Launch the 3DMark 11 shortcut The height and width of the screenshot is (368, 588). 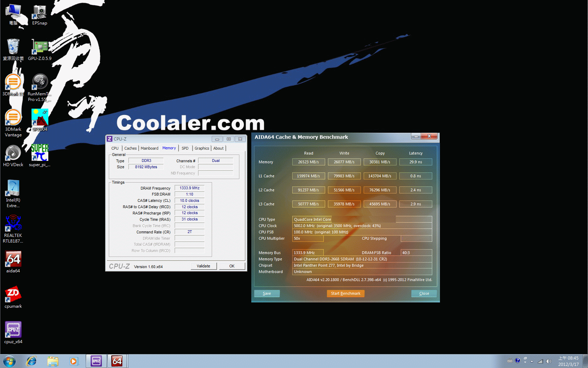click(13, 85)
